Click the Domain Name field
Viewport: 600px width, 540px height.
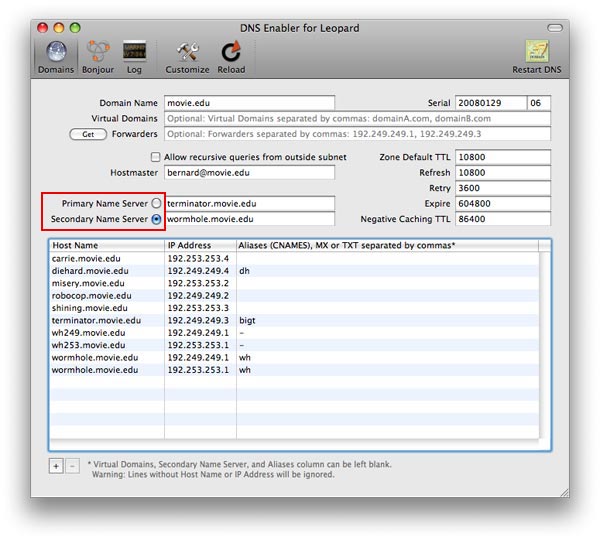[x=249, y=103]
